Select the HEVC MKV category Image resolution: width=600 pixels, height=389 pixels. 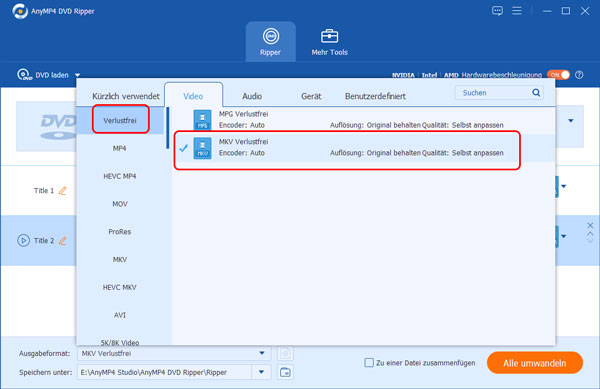[120, 287]
